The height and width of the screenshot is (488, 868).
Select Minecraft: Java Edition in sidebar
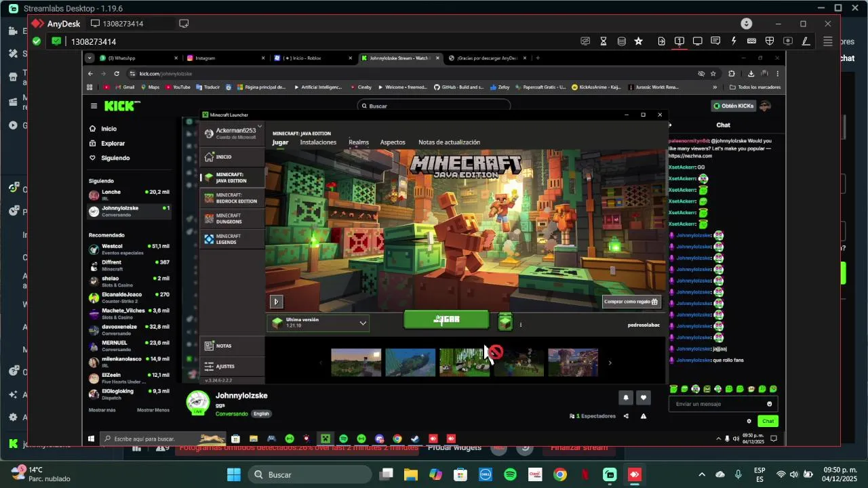(x=232, y=178)
